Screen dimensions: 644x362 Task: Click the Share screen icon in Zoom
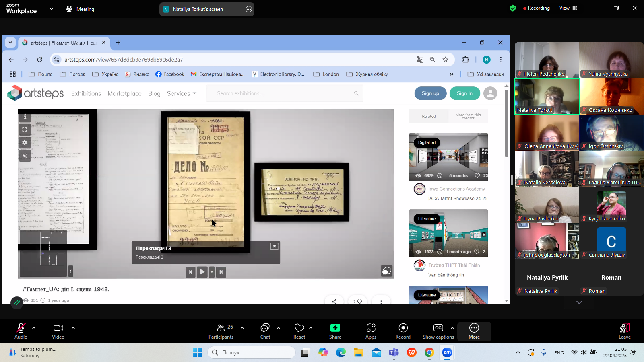pyautogui.click(x=335, y=331)
